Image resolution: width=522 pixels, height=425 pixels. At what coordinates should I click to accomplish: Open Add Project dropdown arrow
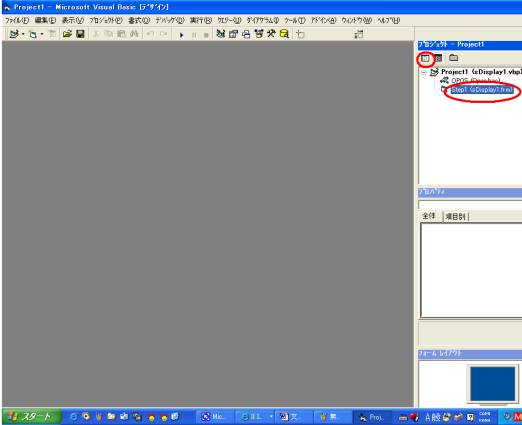point(23,34)
